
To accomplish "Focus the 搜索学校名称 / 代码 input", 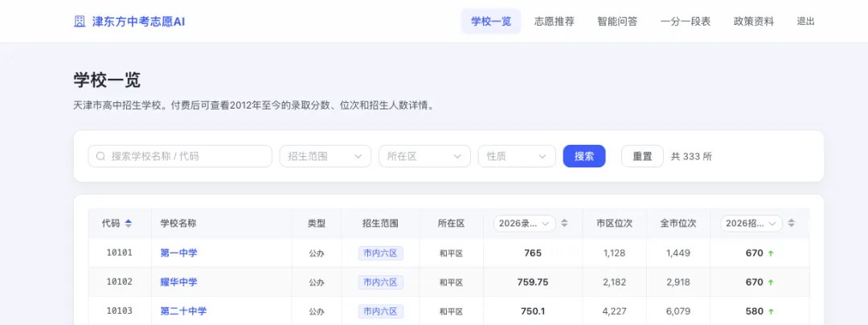I will 180,156.
